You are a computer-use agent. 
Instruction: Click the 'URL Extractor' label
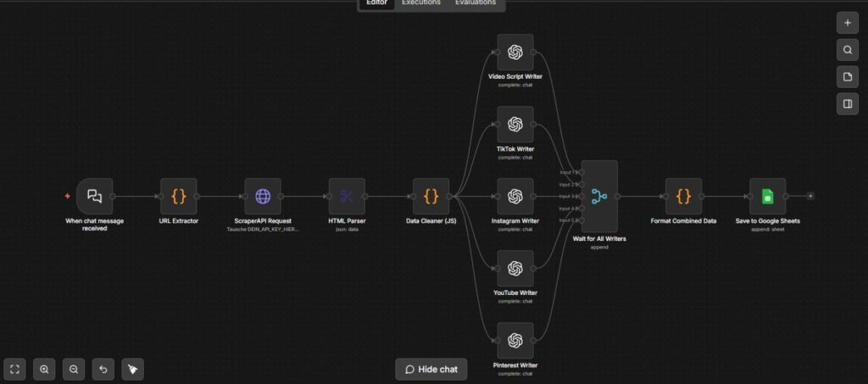(178, 220)
